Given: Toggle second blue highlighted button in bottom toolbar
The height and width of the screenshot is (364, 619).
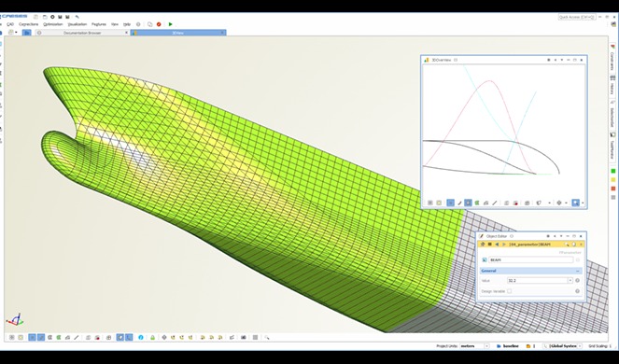Looking at the screenshot, I should pyautogui.click(x=41, y=338).
